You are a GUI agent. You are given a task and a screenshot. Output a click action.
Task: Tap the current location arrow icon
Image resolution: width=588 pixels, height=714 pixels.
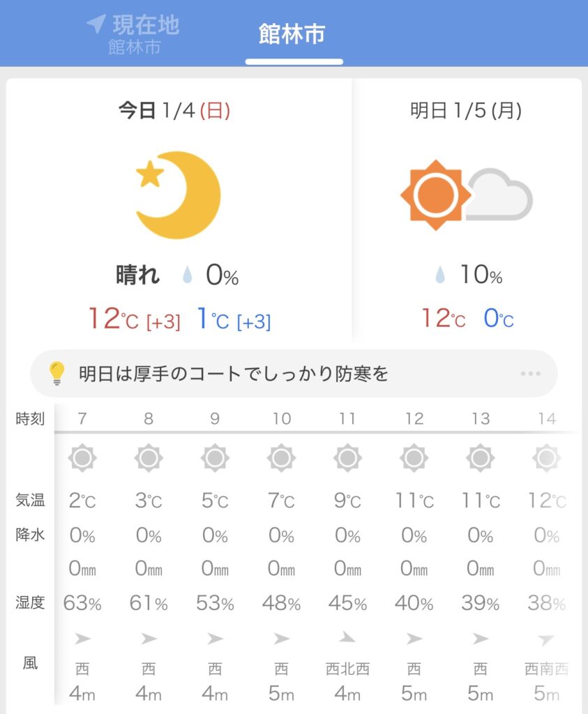96,24
